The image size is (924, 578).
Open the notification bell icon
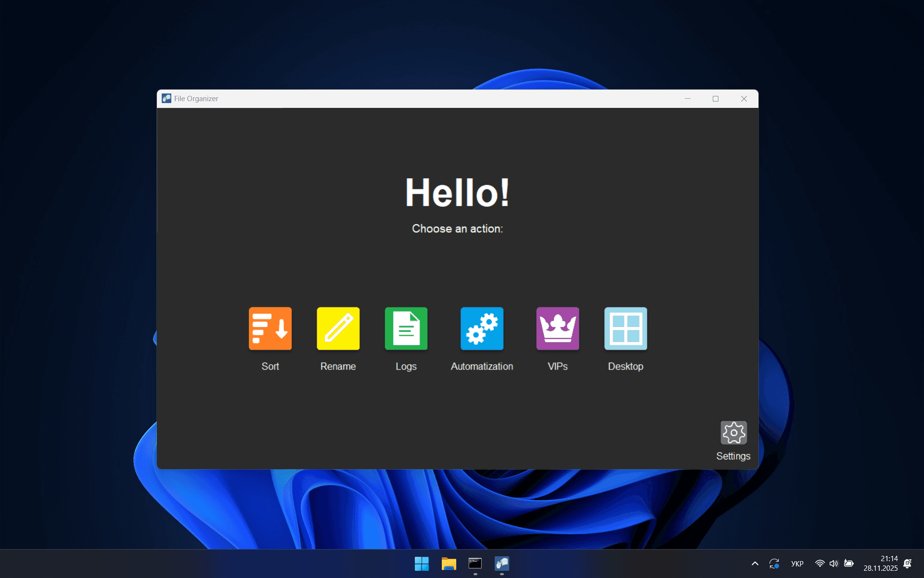[x=908, y=564]
